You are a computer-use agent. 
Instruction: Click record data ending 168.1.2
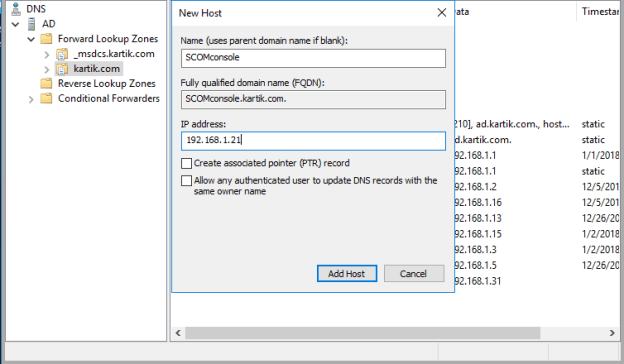pyautogui.click(x=476, y=187)
